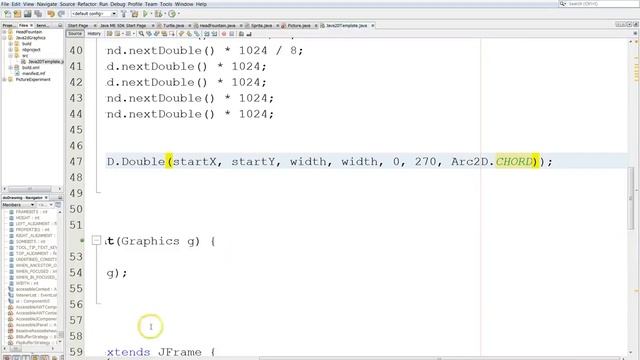Screen dimensions: 640x360
Task: Run the project with green play icon
Action: point(145,14)
